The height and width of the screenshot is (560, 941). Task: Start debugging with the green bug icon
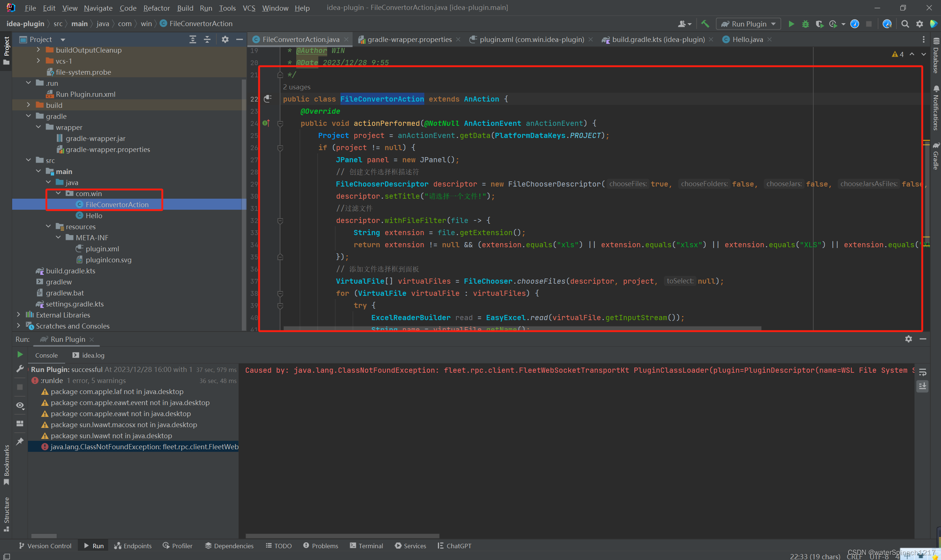pyautogui.click(x=805, y=24)
